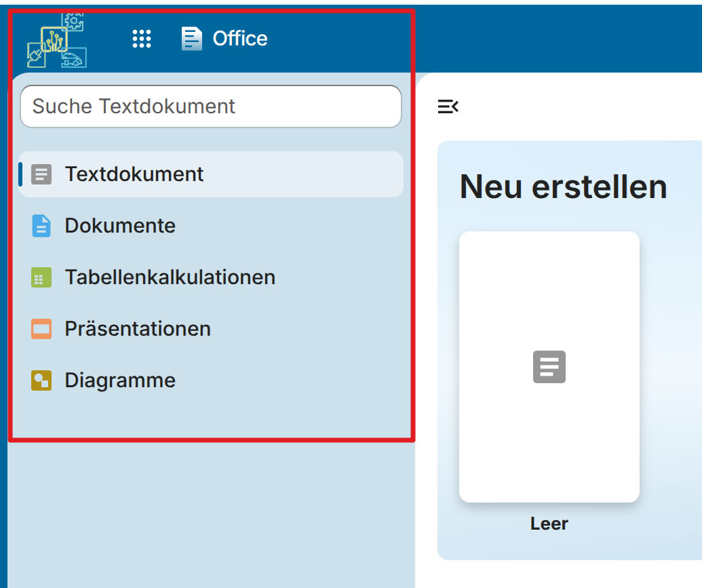Open Dokumente from the sidebar
The image size is (702, 588).
[211, 226]
